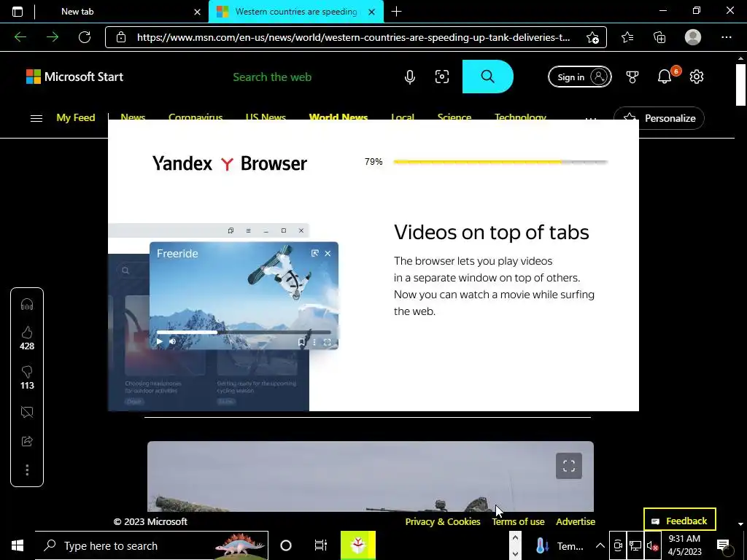Click the Microsoft Start logo

pos(75,77)
